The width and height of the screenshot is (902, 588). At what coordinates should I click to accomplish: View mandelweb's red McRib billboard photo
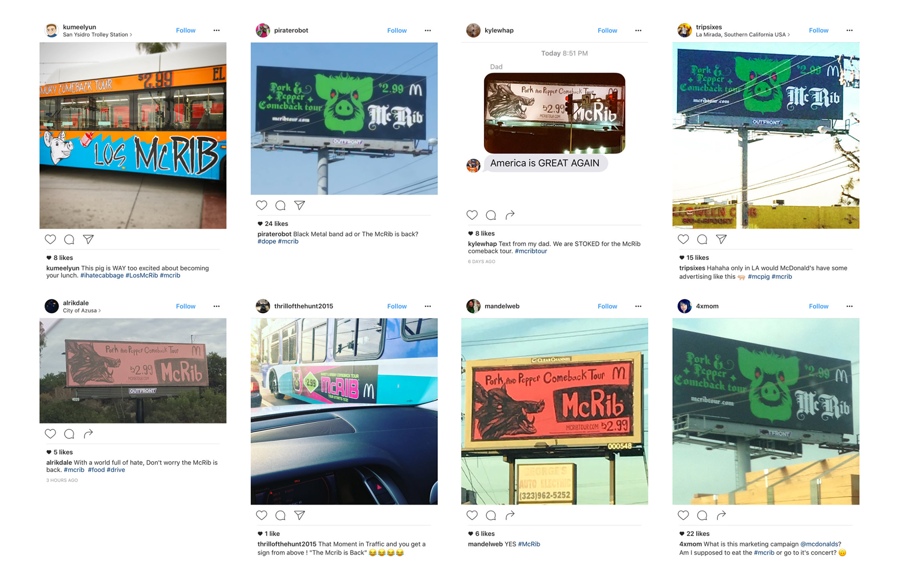tap(554, 411)
